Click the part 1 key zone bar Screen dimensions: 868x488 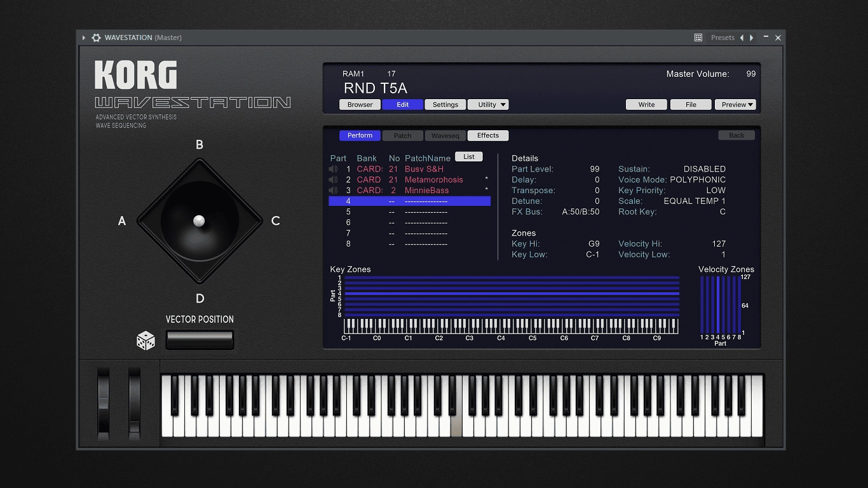[512, 278]
